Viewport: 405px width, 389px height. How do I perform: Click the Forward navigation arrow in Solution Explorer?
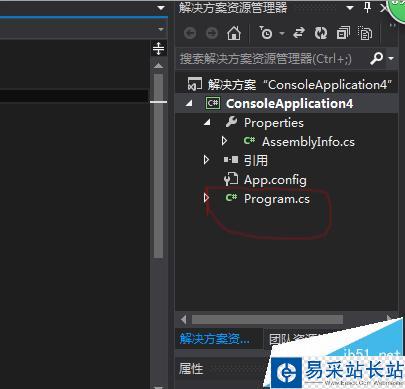[212, 33]
